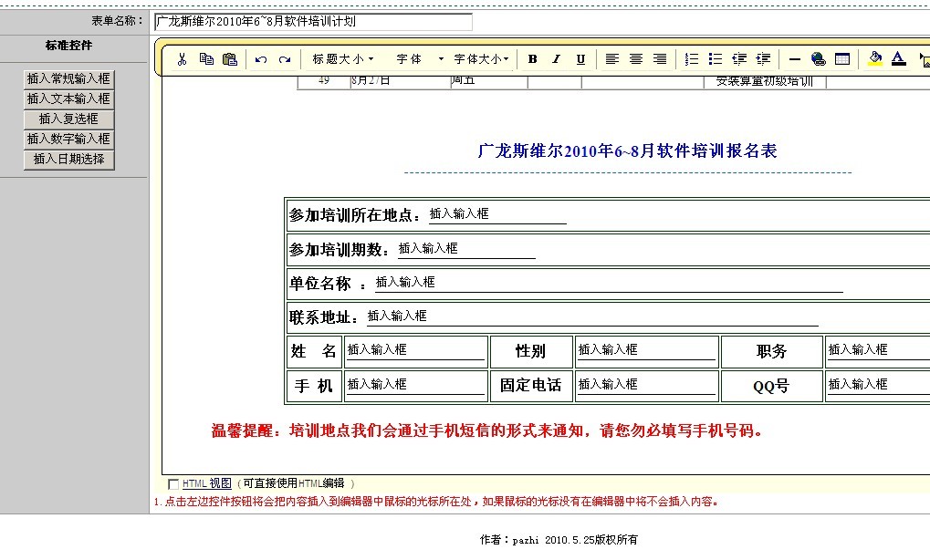Click the 表单名称 form name field
Screen dimensions: 930x560
point(312,22)
